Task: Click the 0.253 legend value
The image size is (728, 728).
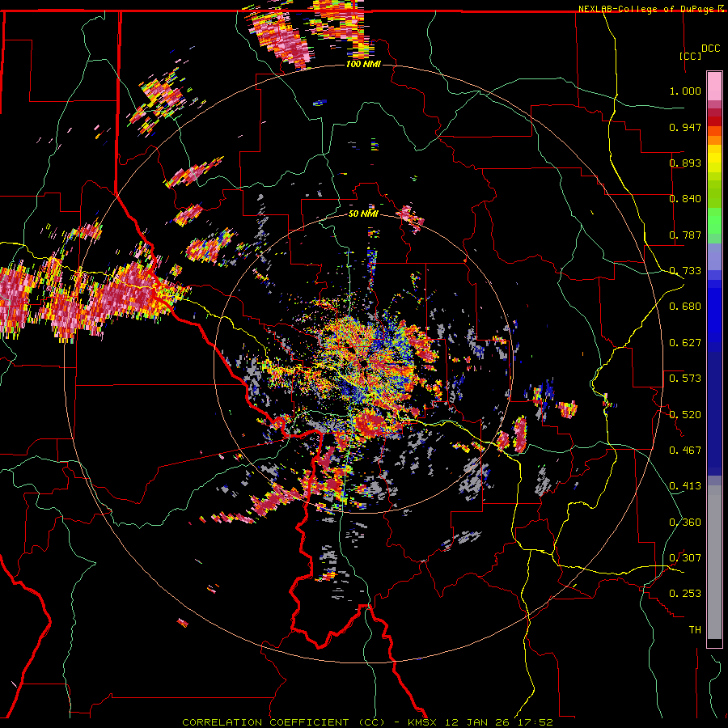Action: 685,594
